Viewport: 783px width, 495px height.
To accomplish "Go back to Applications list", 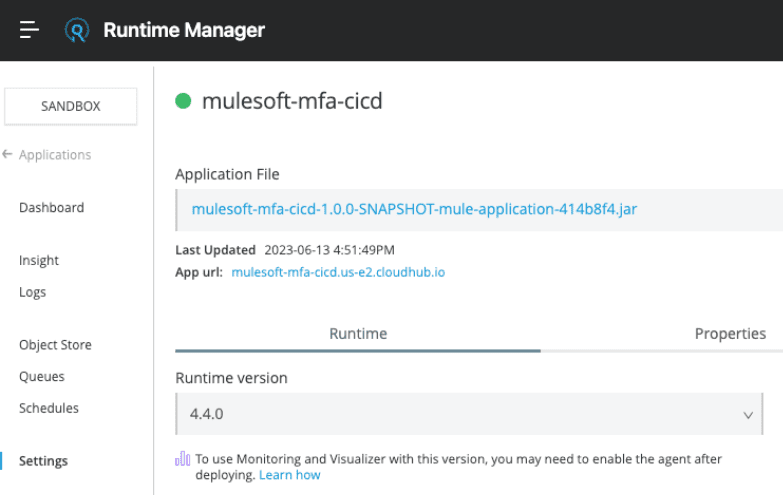I will click(55, 155).
